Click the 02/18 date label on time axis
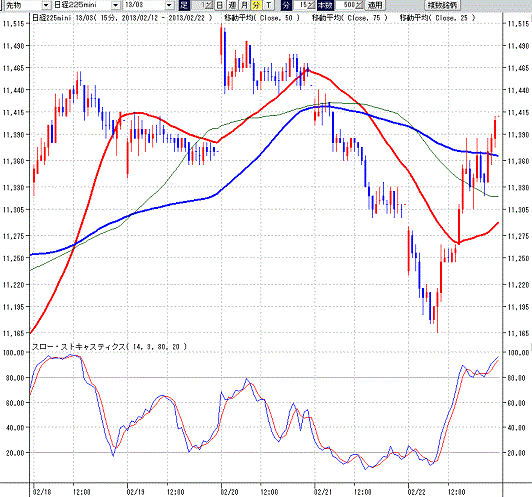The height and width of the screenshot is (497, 532). click(x=42, y=492)
